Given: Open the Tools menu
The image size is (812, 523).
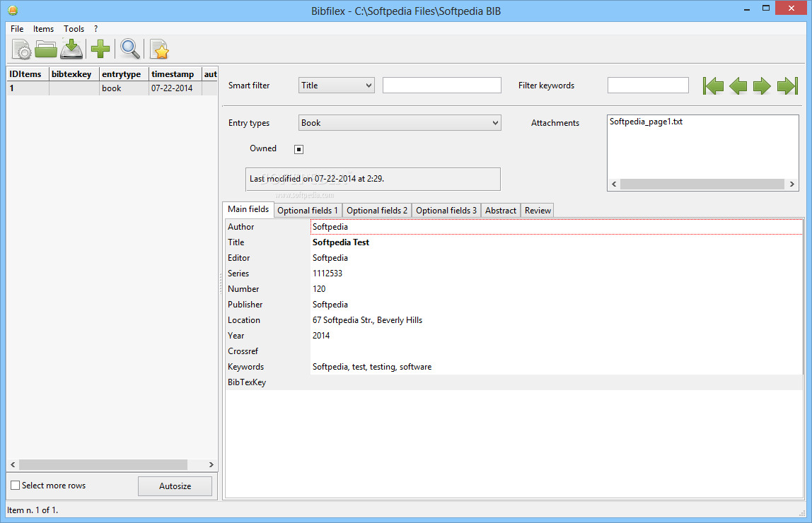Looking at the screenshot, I should coord(74,29).
